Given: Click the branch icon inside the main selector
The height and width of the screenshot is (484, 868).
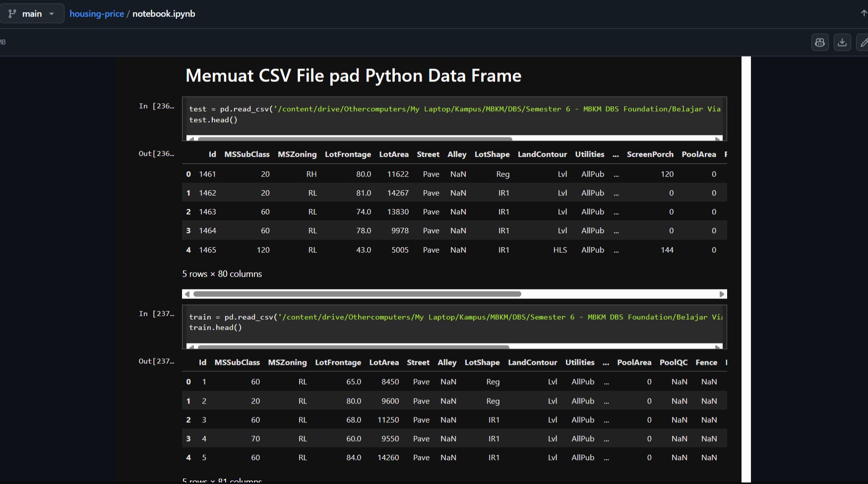Looking at the screenshot, I should pyautogui.click(x=12, y=13).
